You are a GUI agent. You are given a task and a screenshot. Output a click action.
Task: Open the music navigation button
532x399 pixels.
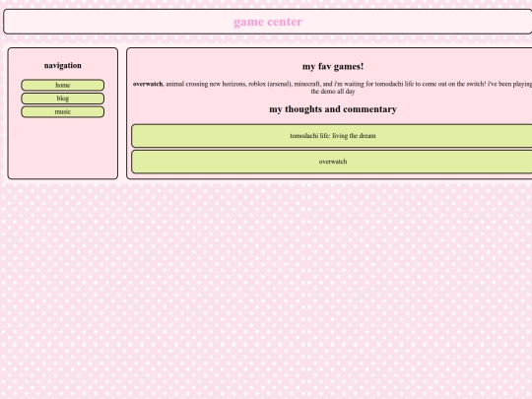click(x=63, y=111)
